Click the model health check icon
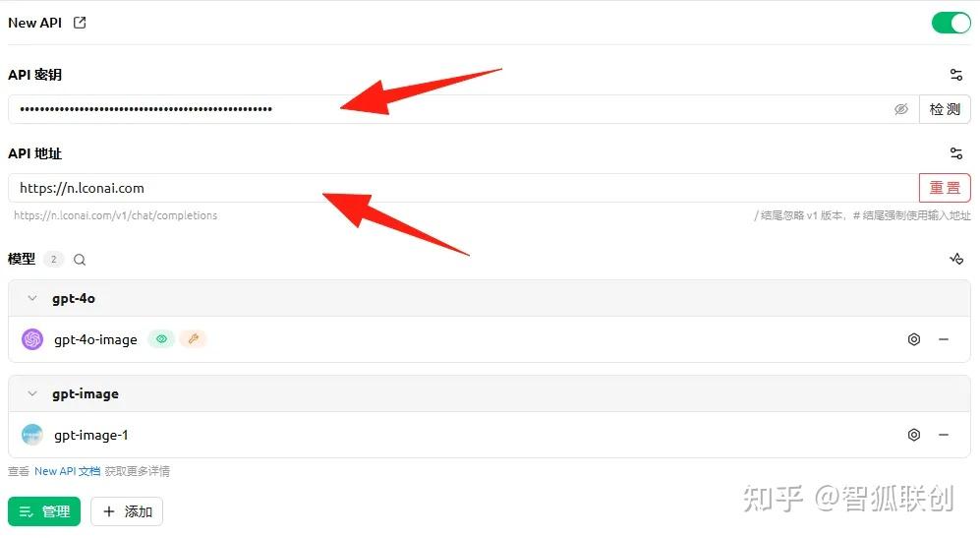Image resolution: width=980 pixels, height=538 pixels. point(956,259)
